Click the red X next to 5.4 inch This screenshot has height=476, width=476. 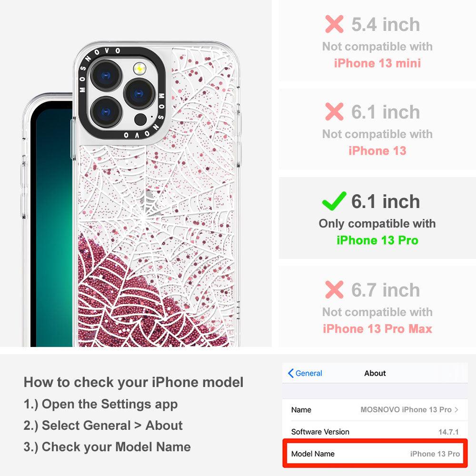click(334, 24)
